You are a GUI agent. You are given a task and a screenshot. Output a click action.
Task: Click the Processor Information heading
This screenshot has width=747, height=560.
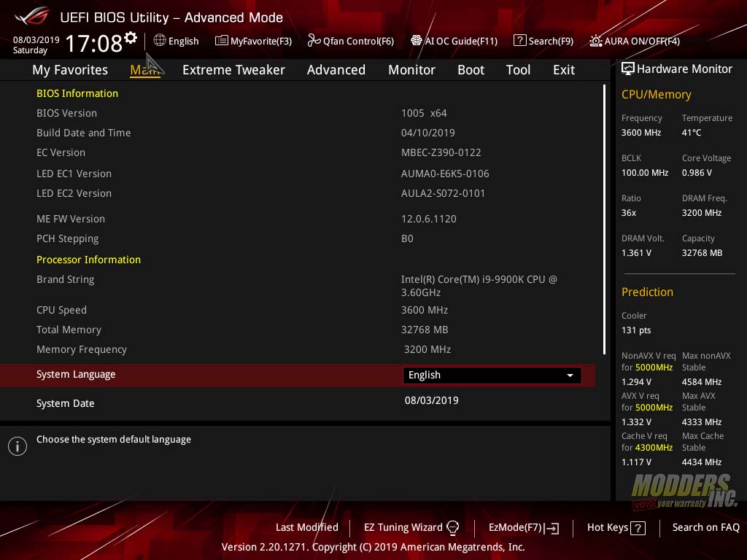88,260
